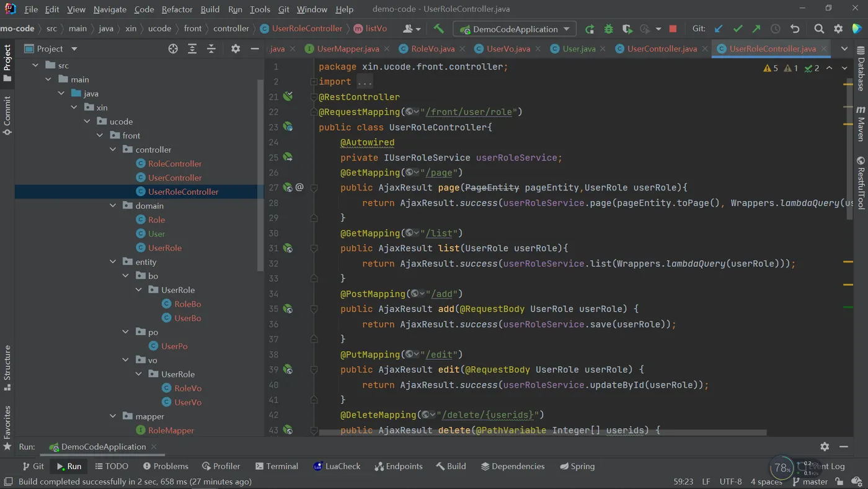
Task: Hide the Project tool window (minus icon)
Action: (x=254, y=48)
